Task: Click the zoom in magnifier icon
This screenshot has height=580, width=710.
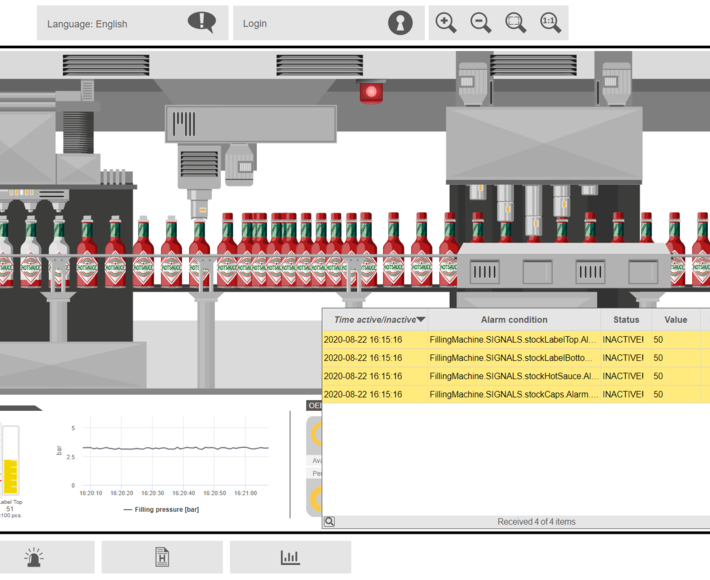Action: click(x=446, y=23)
